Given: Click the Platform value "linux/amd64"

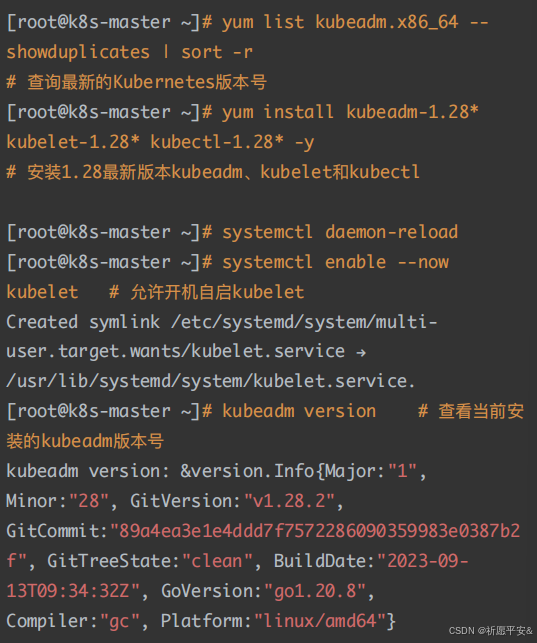Looking at the screenshot, I should (320, 621).
